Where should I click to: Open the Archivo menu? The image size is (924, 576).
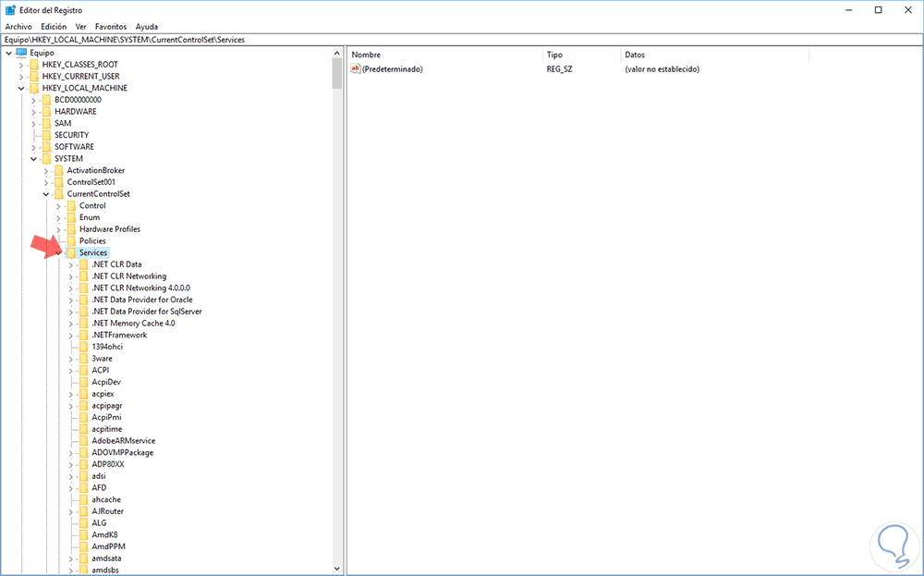click(18, 27)
